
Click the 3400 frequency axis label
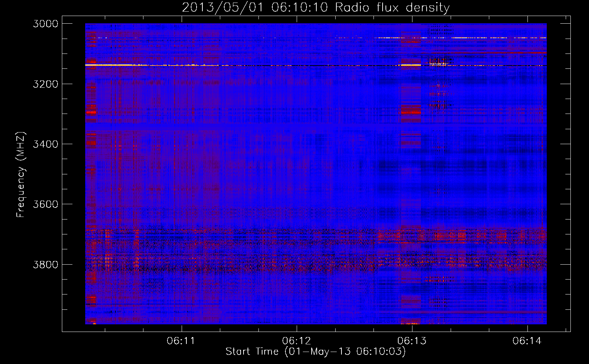pos(46,144)
